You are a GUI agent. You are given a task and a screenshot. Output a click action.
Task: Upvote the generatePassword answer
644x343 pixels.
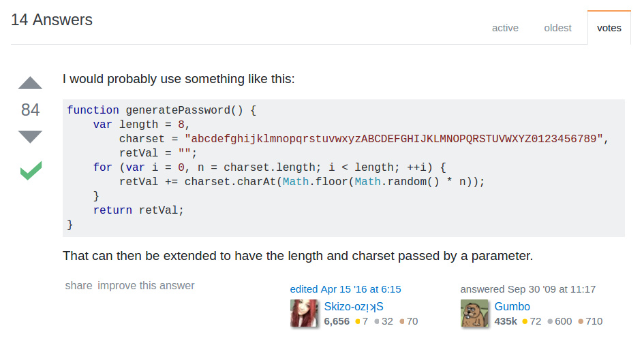(x=30, y=84)
